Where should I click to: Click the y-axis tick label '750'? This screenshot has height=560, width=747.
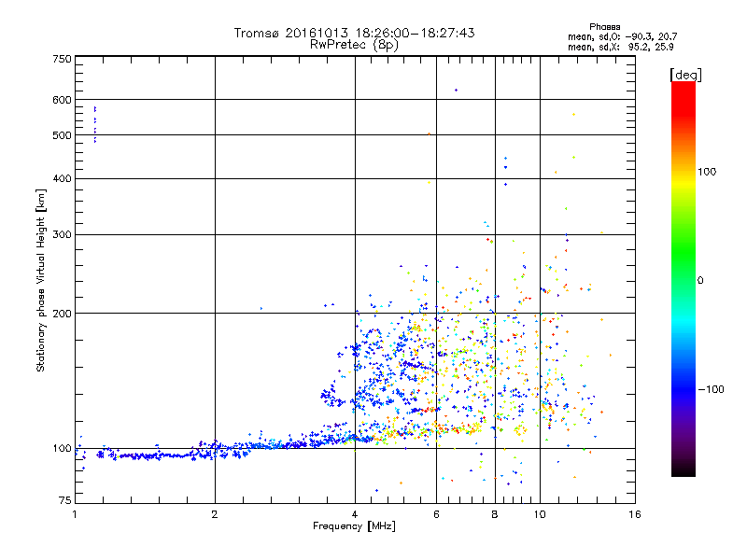62,59
